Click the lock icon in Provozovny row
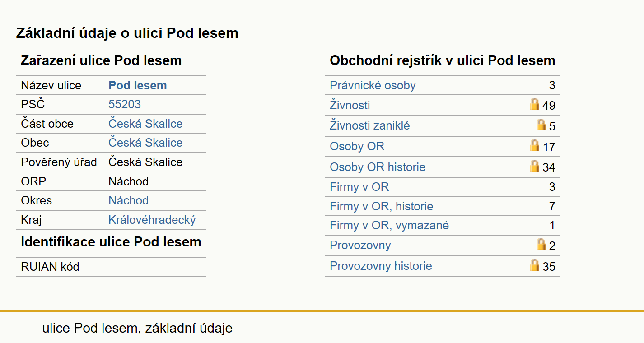This screenshot has width=644, height=343. [541, 244]
